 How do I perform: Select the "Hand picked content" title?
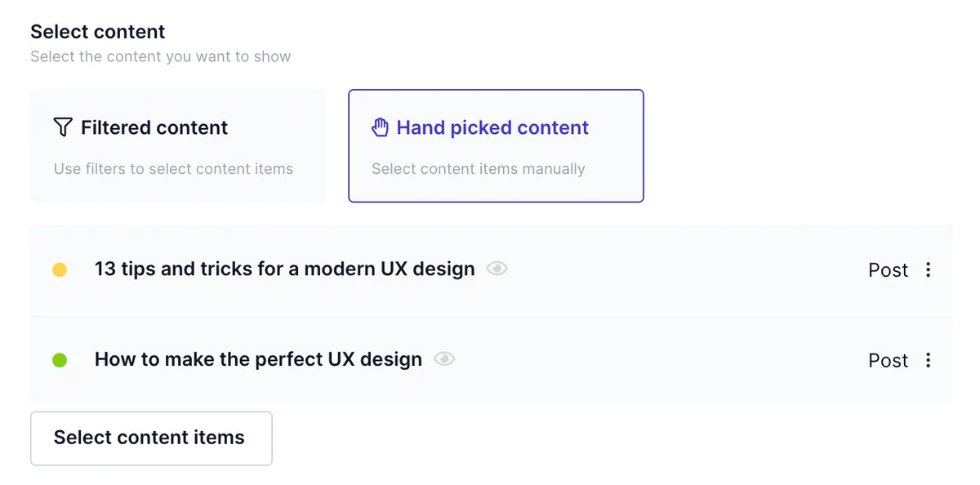[492, 128]
